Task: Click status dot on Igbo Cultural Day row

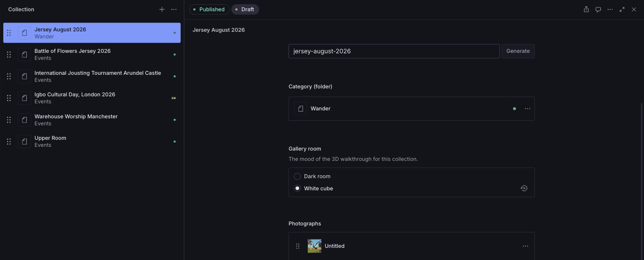Action: [174, 98]
